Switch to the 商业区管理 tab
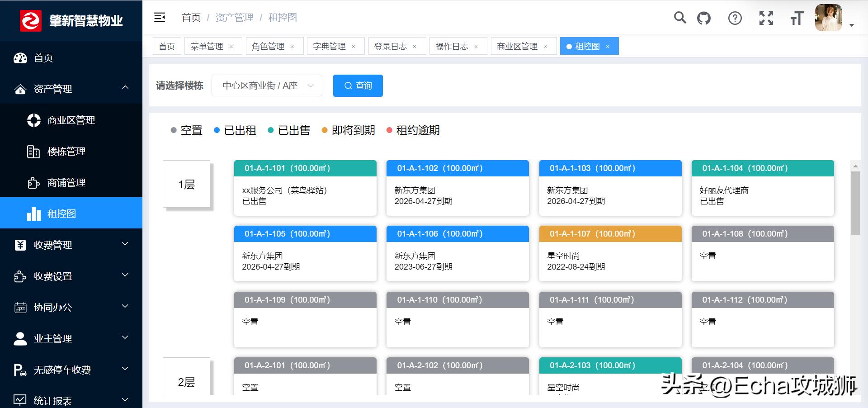The width and height of the screenshot is (868, 408). pos(518,46)
